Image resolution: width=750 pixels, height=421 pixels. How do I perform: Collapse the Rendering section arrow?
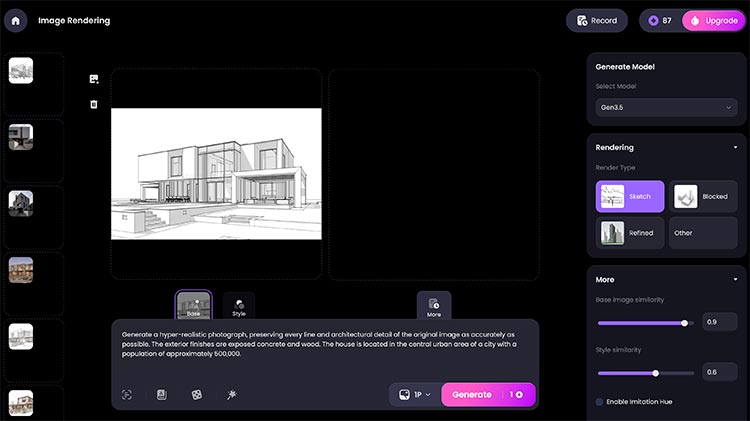tap(735, 147)
